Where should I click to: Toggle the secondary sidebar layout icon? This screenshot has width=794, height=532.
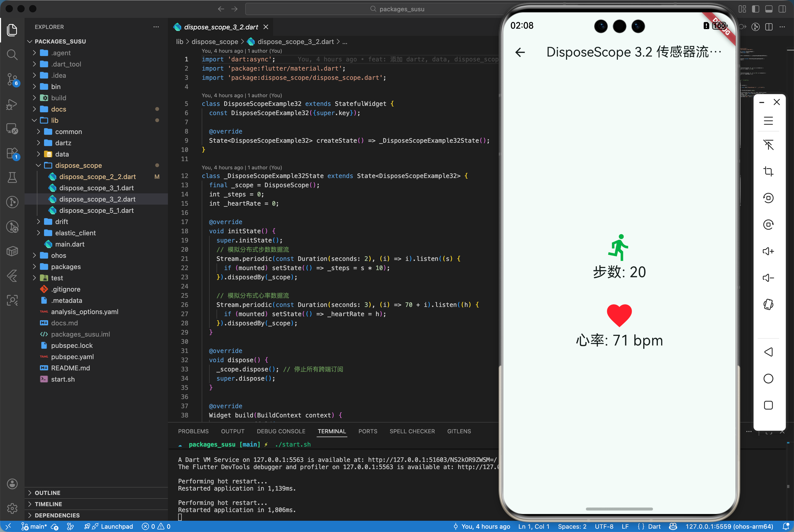782,9
